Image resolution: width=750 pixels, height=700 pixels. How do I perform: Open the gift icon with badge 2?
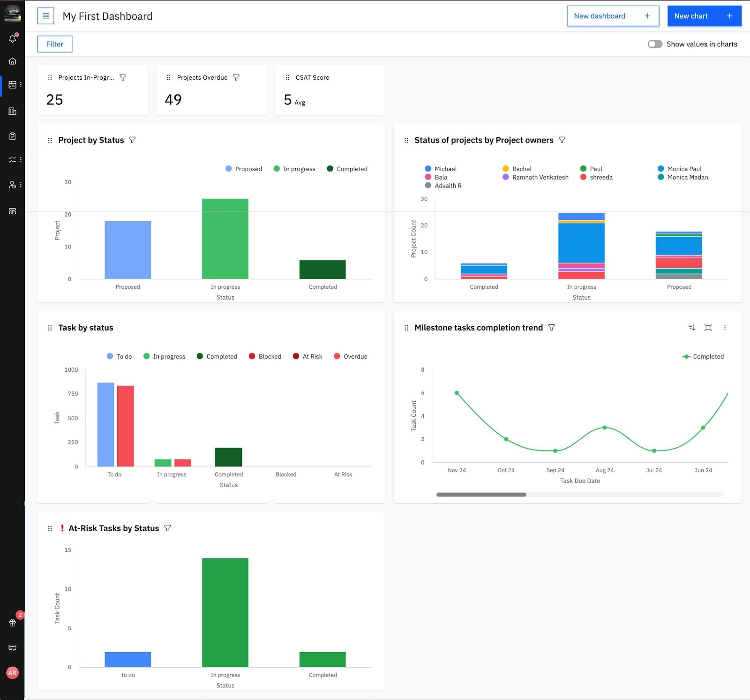point(13,623)
